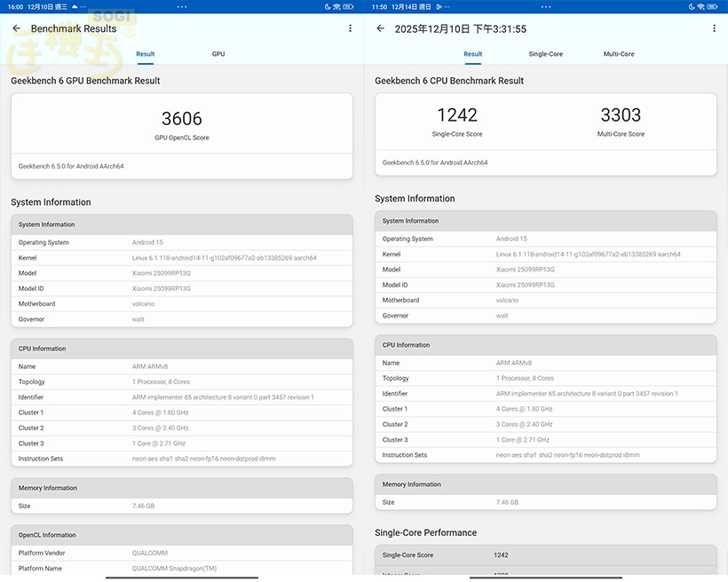
Task: Select the Operating System row showing Android 15
Action: tap(181, 241)
